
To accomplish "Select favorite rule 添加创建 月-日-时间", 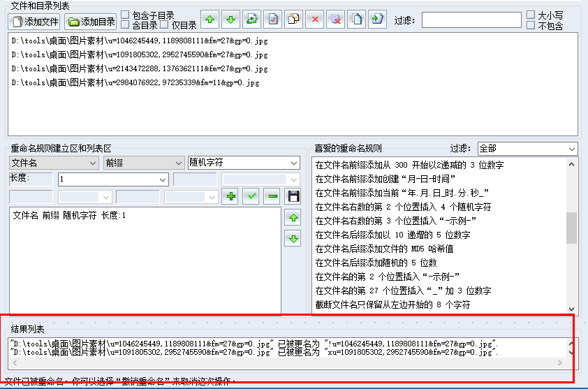I will [385, 179].
